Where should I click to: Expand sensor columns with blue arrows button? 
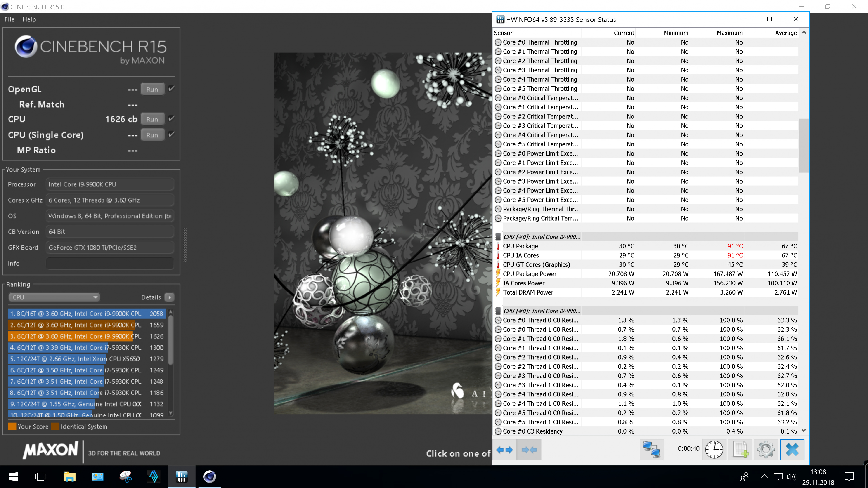point(504,450)
